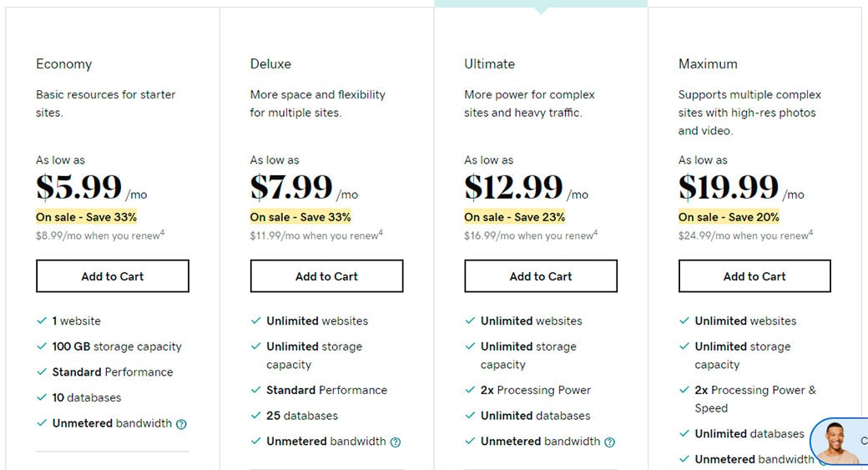868x470 pixels.
Task: Click help icon next to Ultimate Unmetered bandwidth
Action: point(610,442)
